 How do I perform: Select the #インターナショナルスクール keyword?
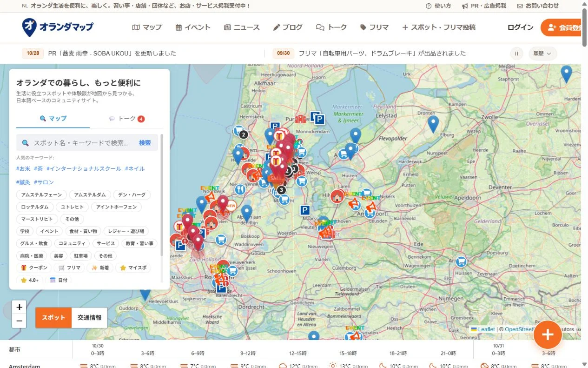[84, 168]
